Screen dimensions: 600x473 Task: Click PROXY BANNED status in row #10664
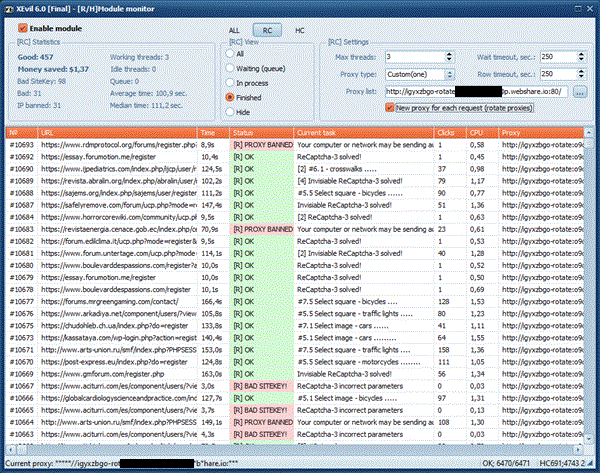(x=263, y=422)
